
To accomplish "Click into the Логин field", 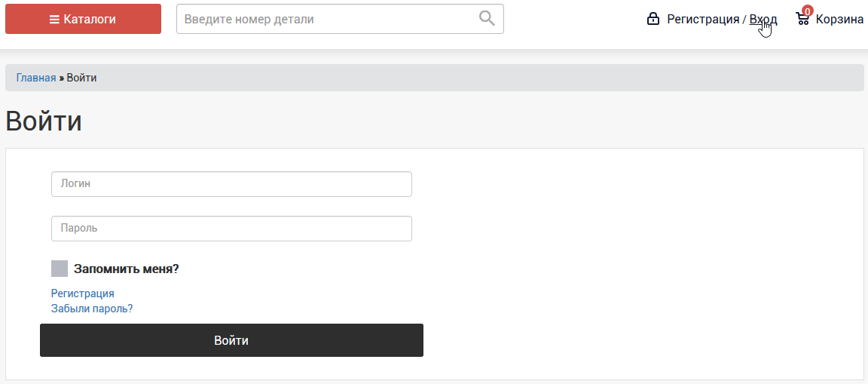I will click(231, 184).
